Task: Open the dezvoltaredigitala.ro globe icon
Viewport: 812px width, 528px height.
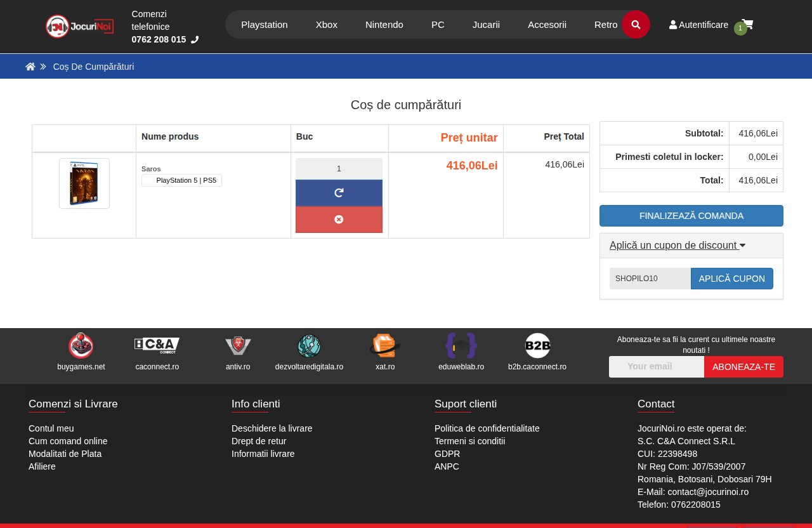Action: [309, 346]
